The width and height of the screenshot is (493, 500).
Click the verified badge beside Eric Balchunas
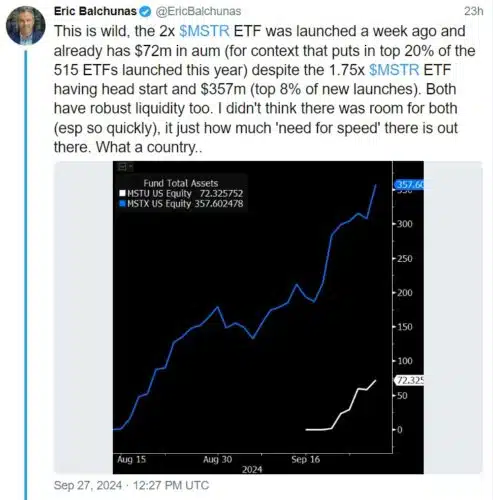145,11
